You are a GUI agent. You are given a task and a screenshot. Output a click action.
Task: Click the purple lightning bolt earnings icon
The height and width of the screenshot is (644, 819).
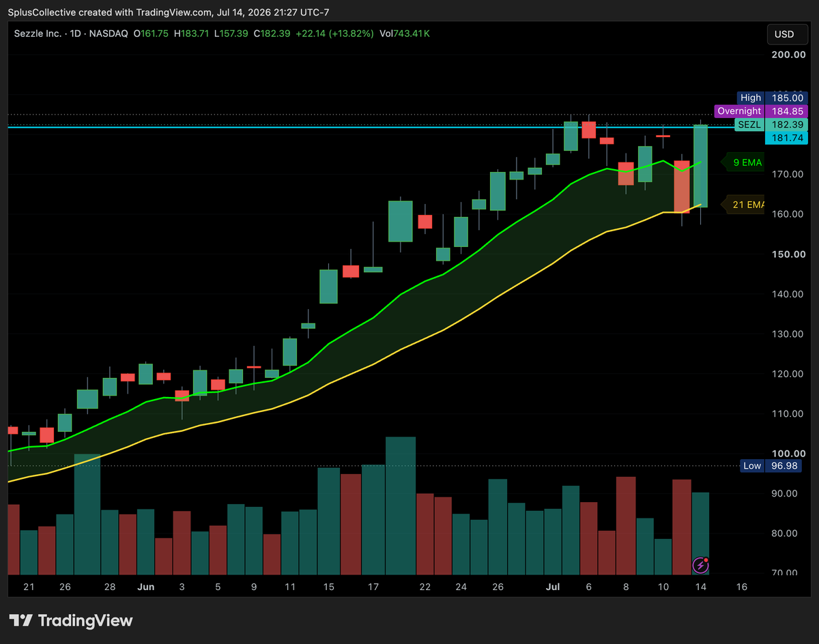[700, 565]
